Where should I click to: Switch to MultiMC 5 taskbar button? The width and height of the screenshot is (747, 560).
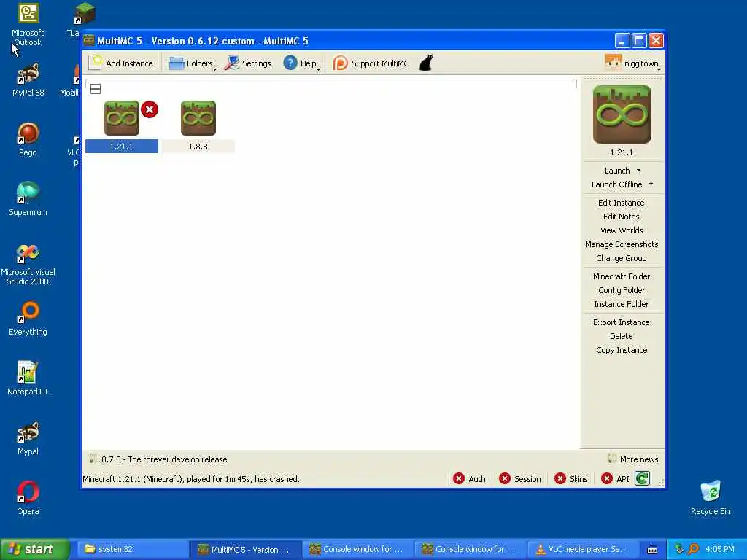click(x=245, y=549)
